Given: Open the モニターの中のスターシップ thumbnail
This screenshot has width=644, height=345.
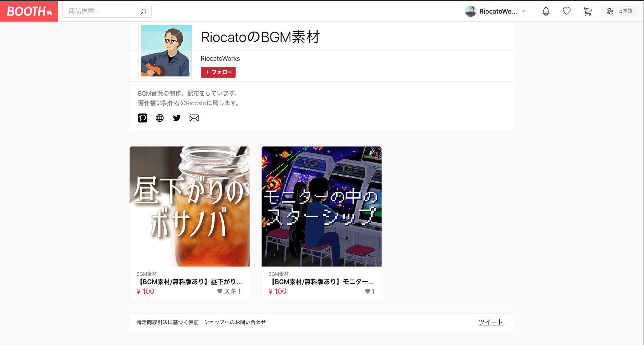Looking at the screenshot, I should 322,207.
